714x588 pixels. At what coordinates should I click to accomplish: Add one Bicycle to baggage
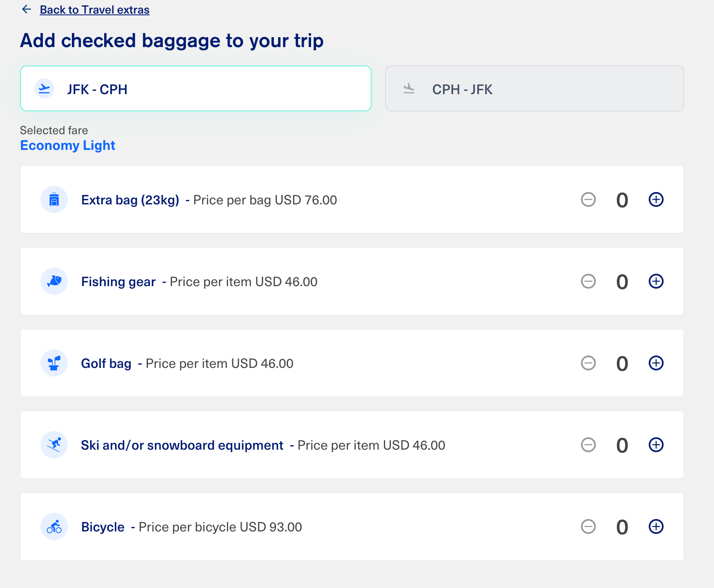click(x=656, y=527)
